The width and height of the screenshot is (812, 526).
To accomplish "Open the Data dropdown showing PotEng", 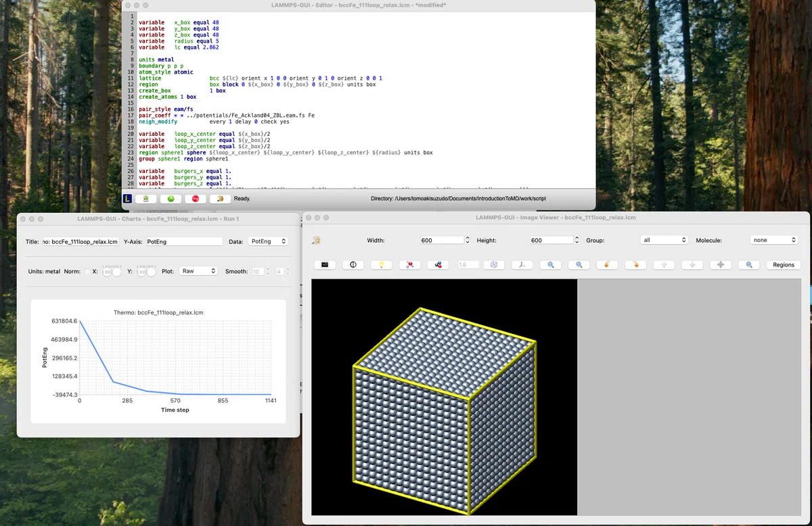I will coord(267,241).
